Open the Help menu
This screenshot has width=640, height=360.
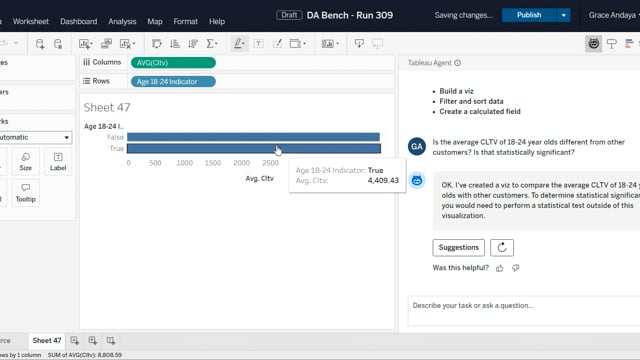(x=217, y=21)
